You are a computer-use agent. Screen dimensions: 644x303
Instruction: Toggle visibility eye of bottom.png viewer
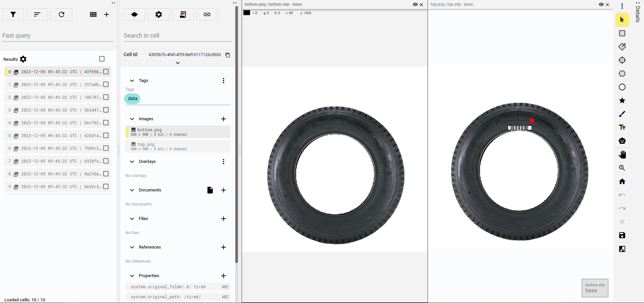pos(415,4)
